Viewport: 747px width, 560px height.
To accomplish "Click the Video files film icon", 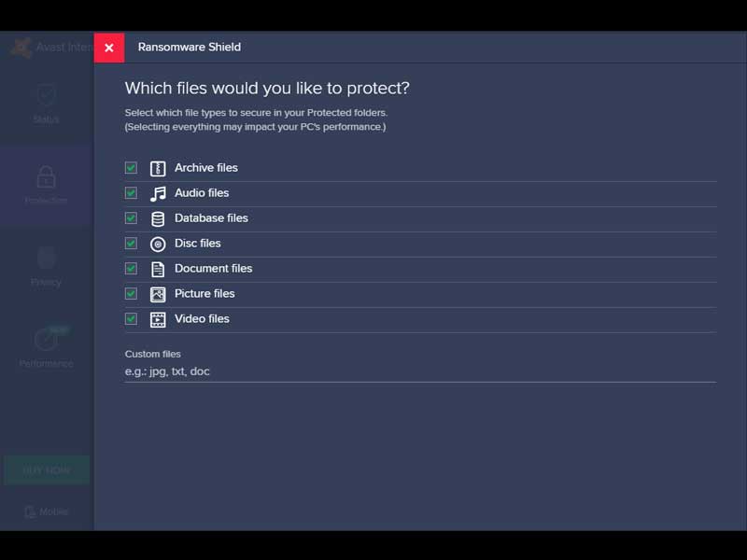I will 158,319.
